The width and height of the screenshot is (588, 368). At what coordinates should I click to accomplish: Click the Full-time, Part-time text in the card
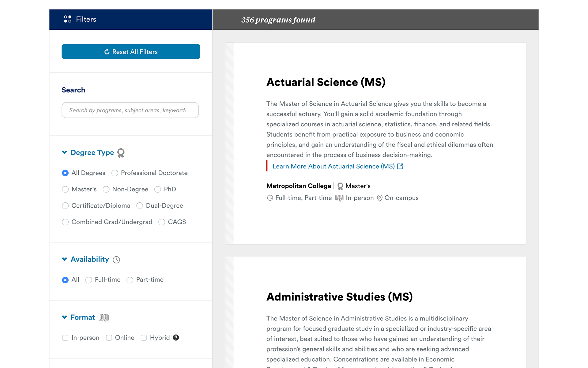pos(303,198)
